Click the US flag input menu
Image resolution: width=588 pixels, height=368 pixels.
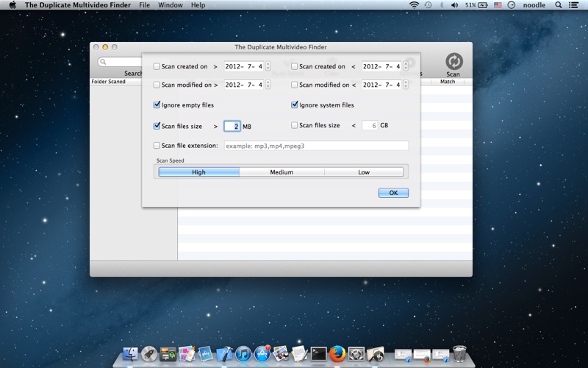click(498, 5)
